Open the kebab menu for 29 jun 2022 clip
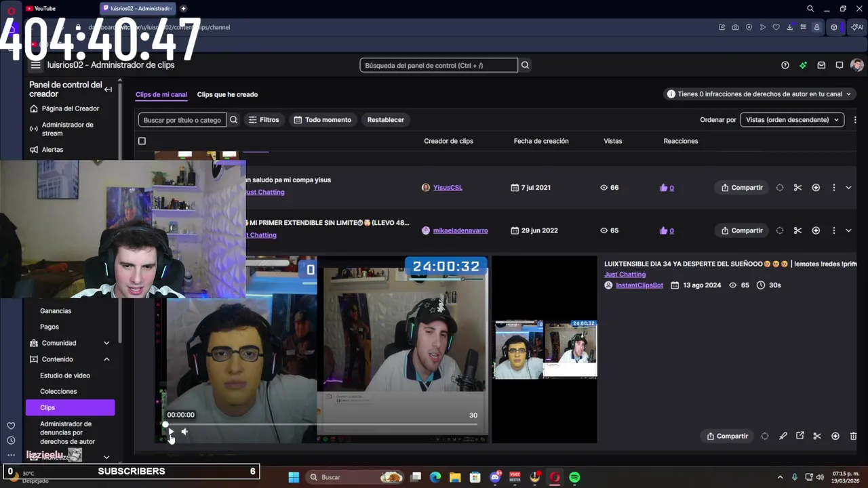 click(x=833, y=230)
